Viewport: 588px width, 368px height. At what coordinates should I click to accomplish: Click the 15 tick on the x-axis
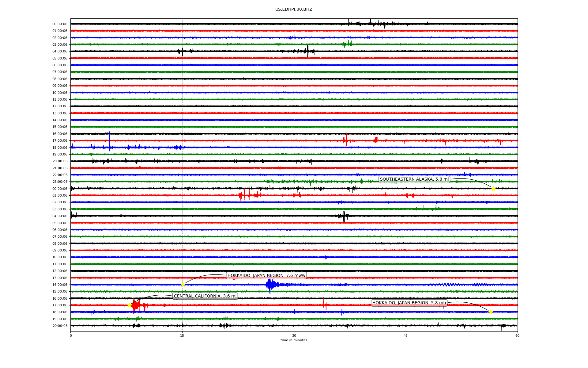182,335
